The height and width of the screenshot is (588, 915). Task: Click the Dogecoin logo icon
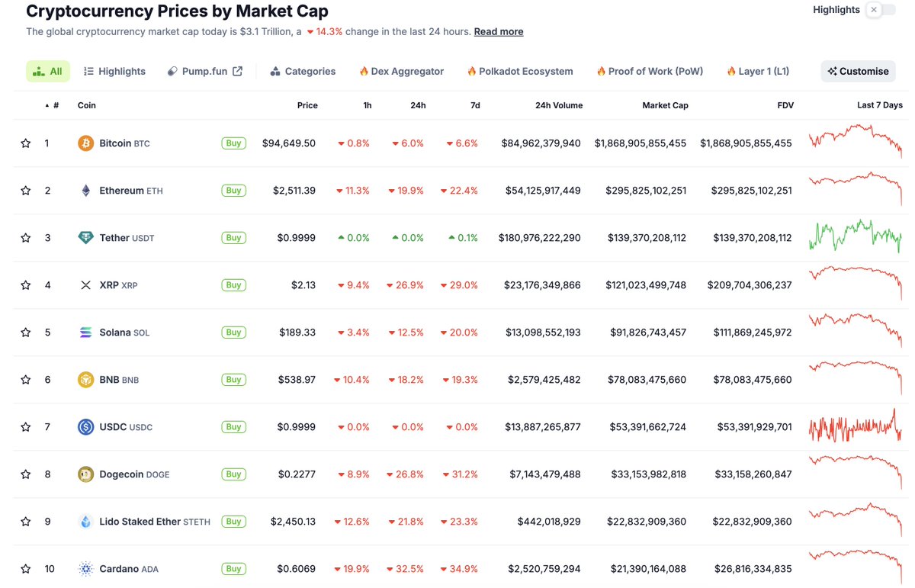86,474
